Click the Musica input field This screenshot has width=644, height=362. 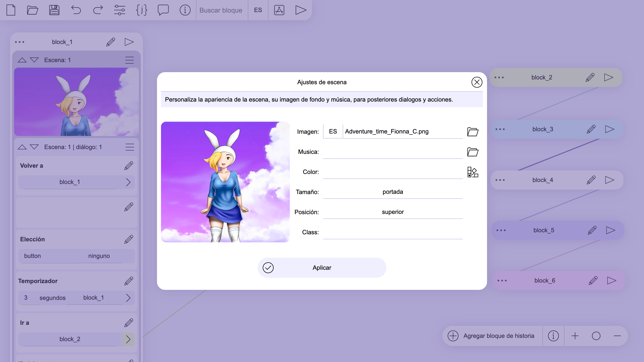point(393,152)
